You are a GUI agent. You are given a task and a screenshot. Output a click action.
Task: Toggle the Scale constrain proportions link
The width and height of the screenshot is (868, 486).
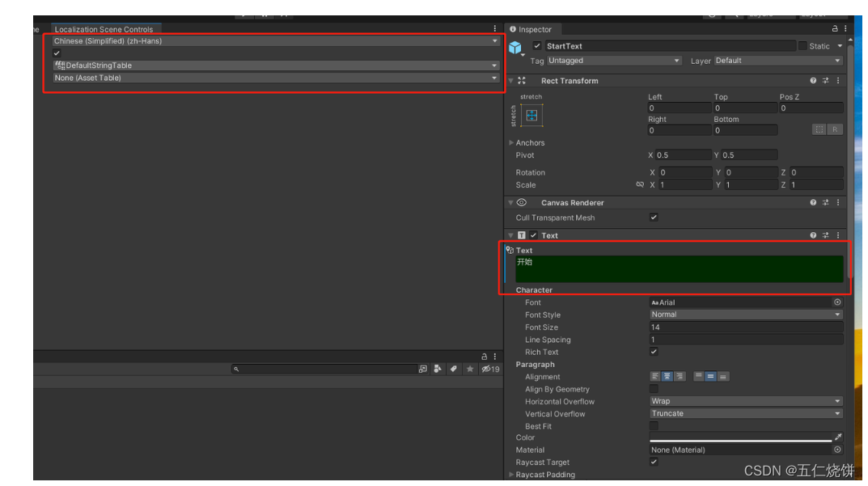click(x=640, y=185)
